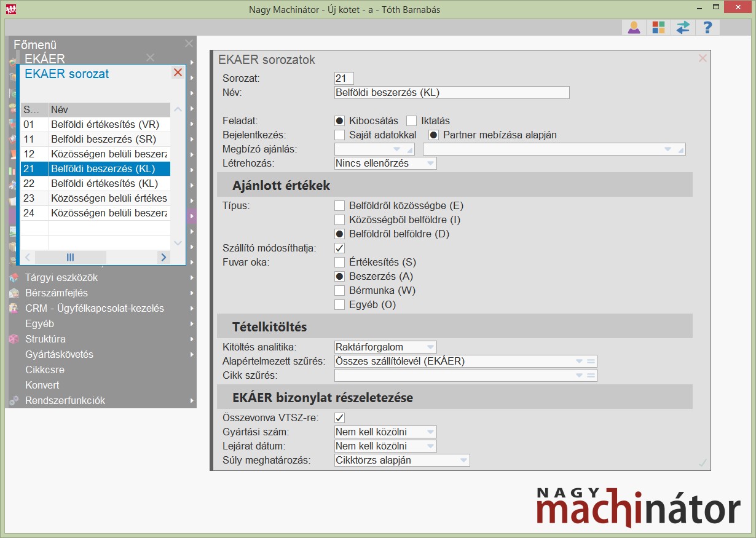This screenshot has height=538, width=756.
Task: Select row 23 Közösségen belüli értékesítés
Action: pos(95,199)
